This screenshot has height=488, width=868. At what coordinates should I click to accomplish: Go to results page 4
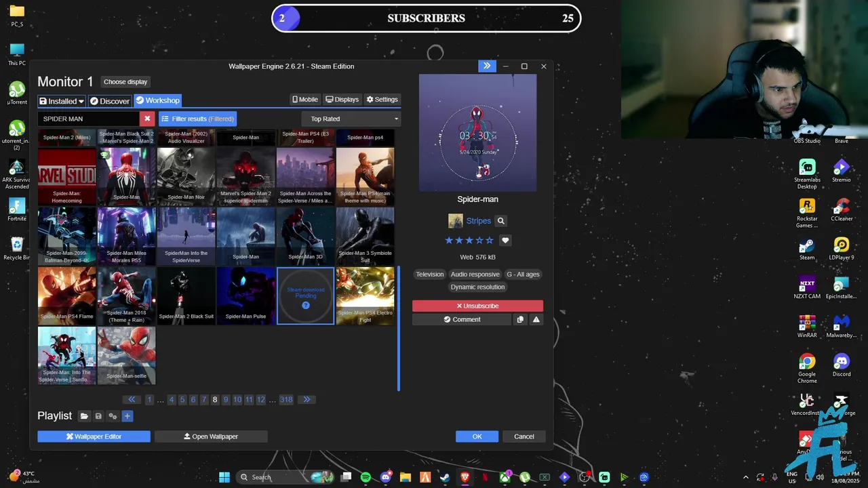click(172, 400)
